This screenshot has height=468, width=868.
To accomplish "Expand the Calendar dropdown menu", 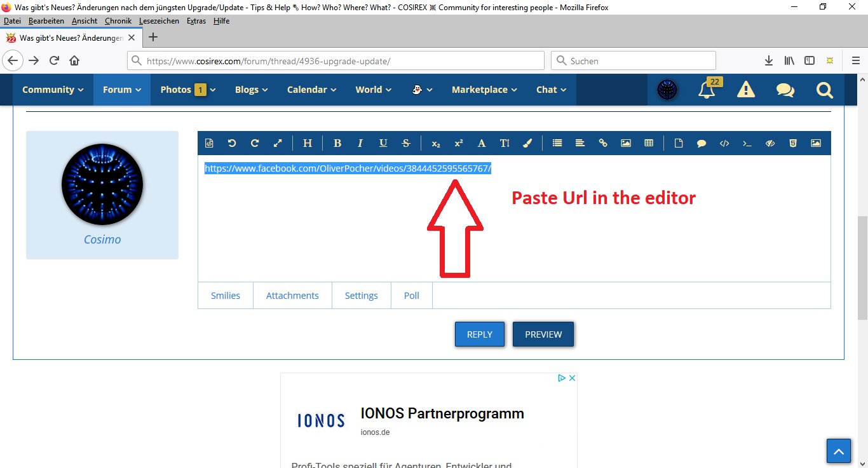I will (313, 90).
